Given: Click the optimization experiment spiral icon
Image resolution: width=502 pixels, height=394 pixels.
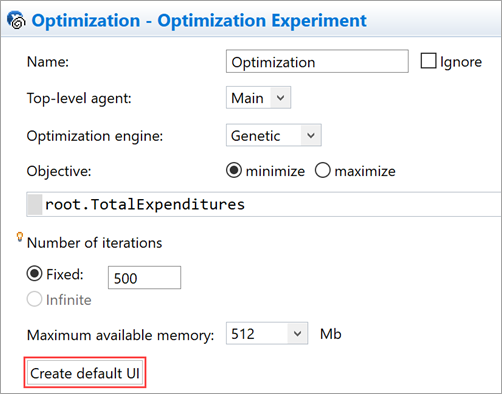Looking at the screenshot, I should [16, 20].
